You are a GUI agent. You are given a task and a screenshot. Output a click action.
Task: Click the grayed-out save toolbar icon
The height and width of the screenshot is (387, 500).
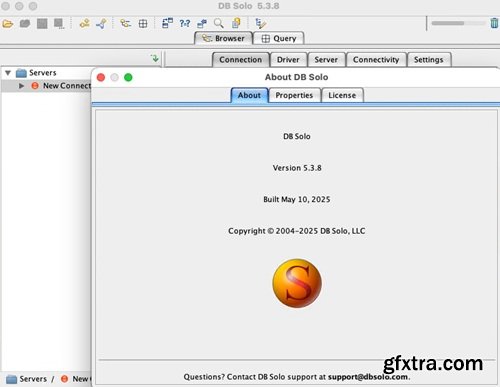(42, 24)
